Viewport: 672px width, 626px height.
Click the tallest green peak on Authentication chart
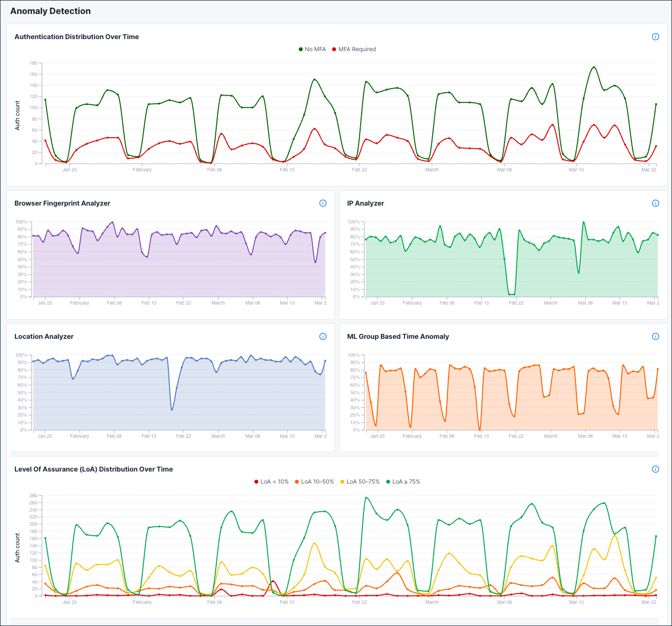(593, 67)
